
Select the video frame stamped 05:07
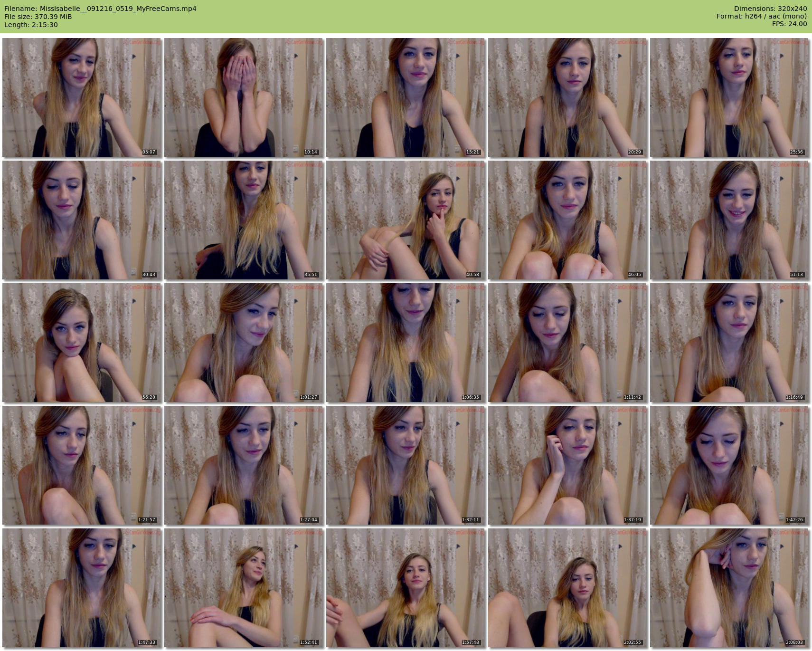[x=82, y=97]
